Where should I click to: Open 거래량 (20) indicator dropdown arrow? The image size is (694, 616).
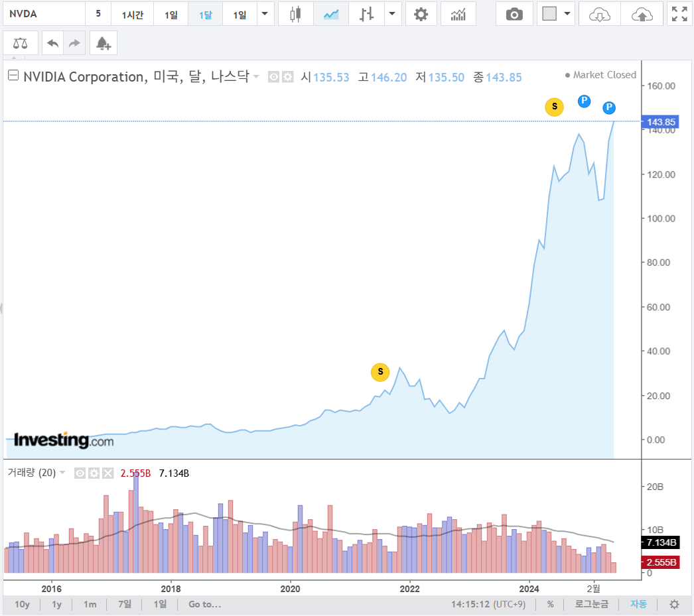pos(62,473)
